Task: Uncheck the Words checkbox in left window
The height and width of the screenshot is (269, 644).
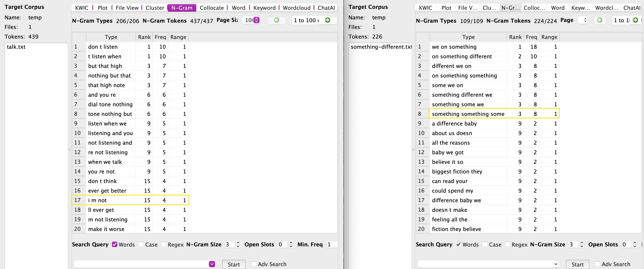Action: click(x=114, y=244)
